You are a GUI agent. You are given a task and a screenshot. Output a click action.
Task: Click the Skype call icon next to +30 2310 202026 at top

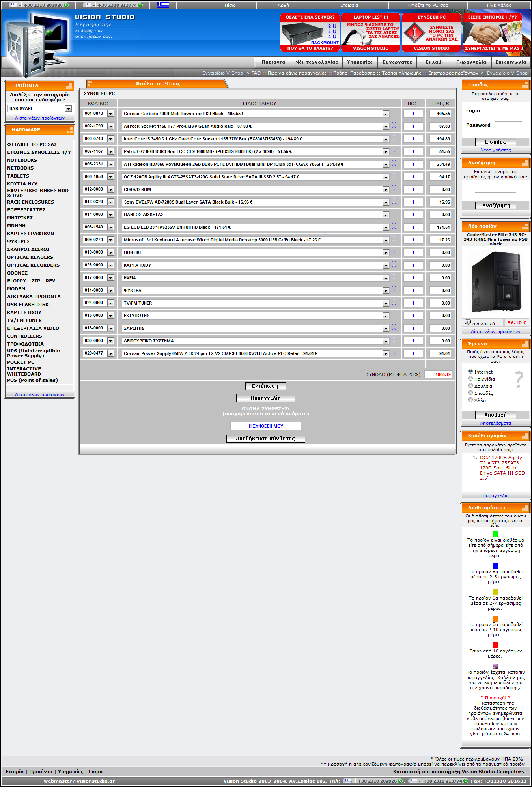66,5
